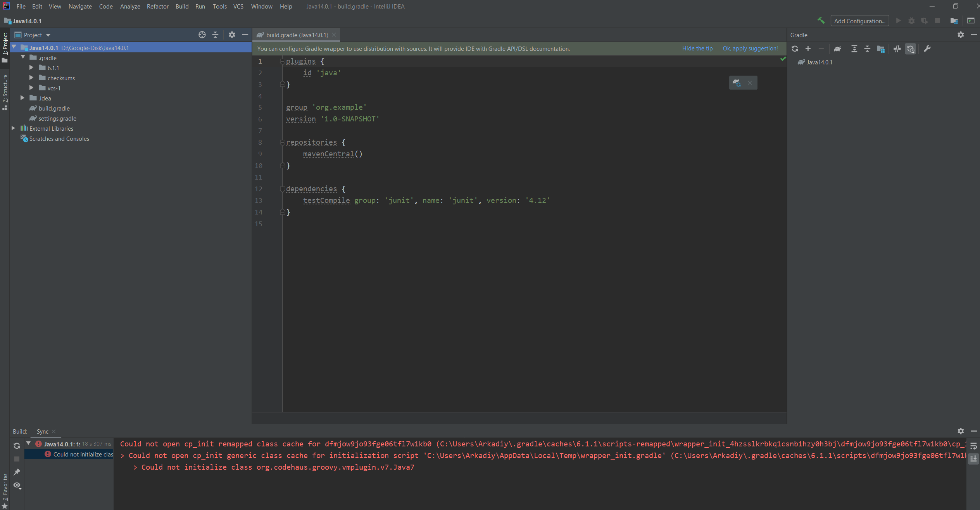Fold the dependencies block
Image resolution: width=980 pixels, height=510 pixels.
[x=282, y=189]
